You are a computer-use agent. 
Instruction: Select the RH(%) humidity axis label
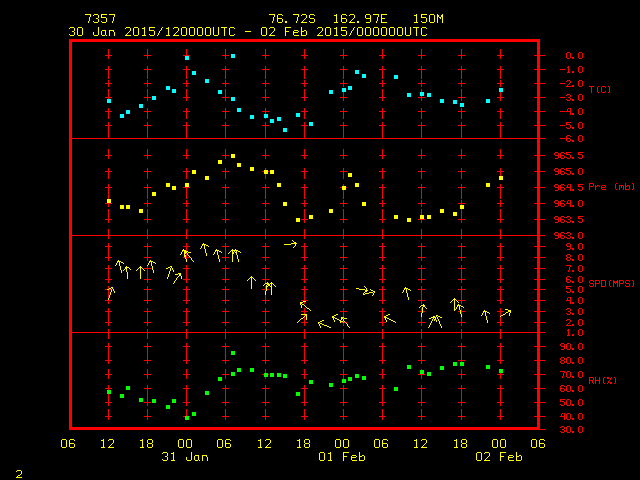tap(602, 381)
